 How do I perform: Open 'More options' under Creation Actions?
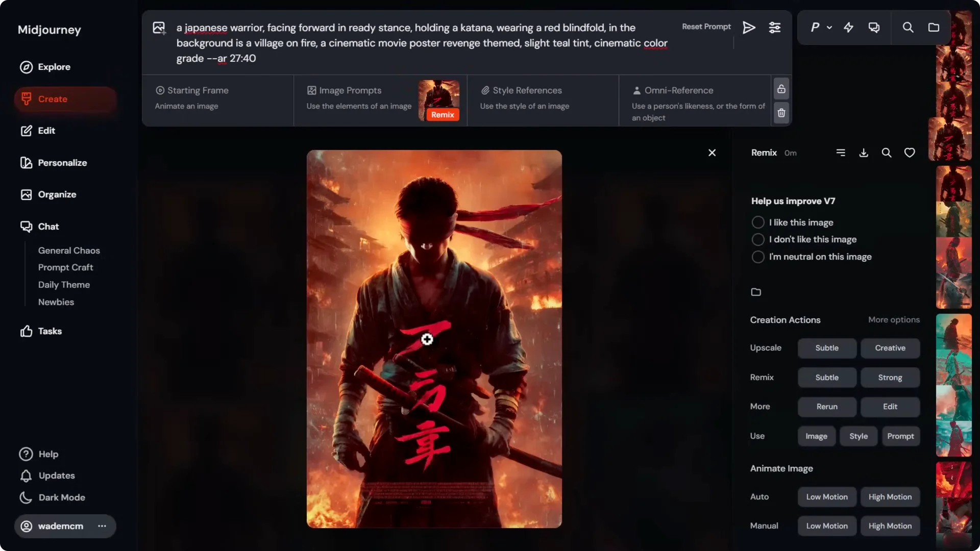pos(893,320)
